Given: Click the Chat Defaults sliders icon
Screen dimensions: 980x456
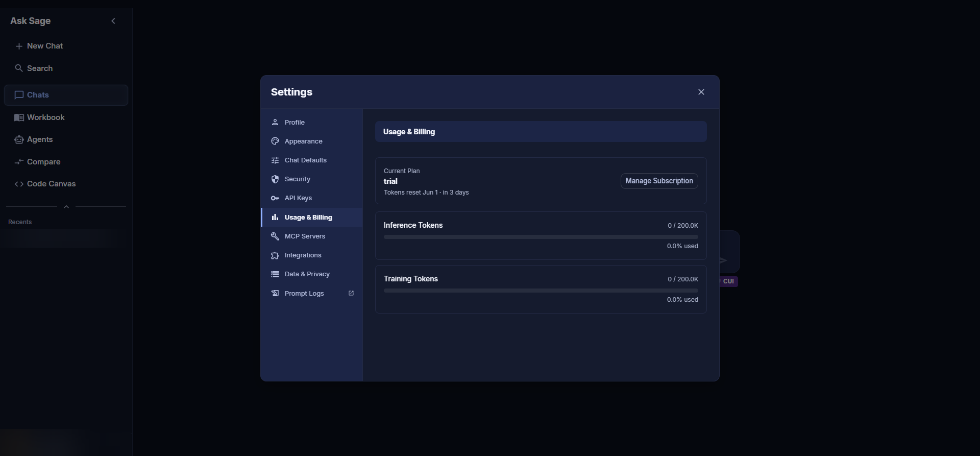Looking at the screenshot, I should [x=275, y=160].
